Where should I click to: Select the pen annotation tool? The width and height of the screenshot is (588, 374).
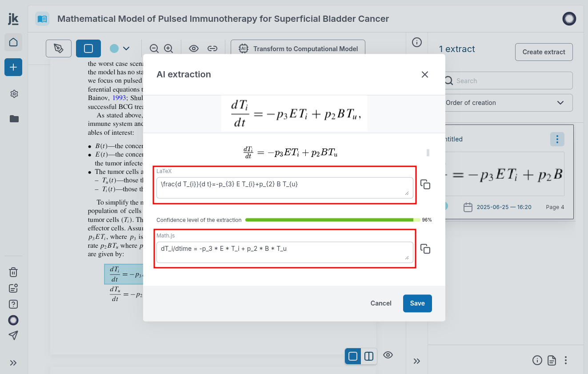(x=59, y=48)
